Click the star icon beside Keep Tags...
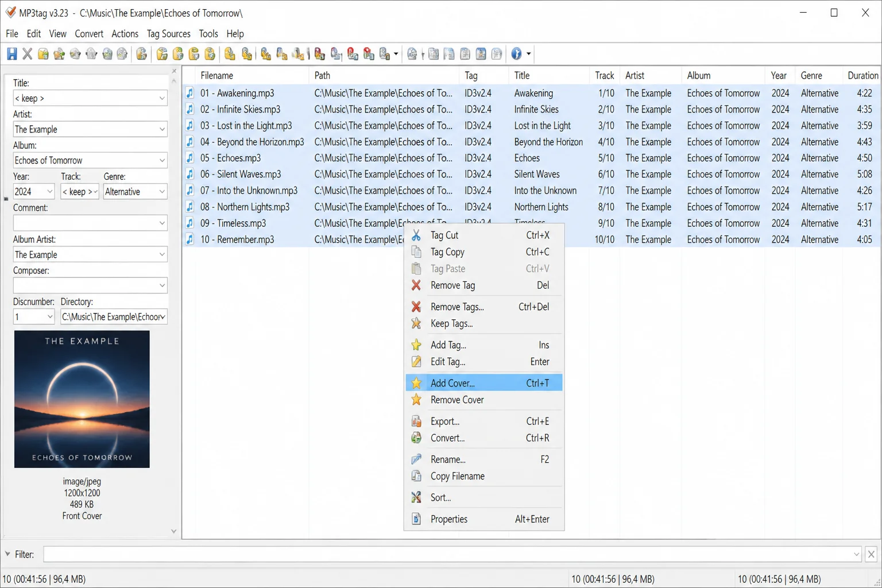This screenshot has height=588, width=882. point(416,324)
